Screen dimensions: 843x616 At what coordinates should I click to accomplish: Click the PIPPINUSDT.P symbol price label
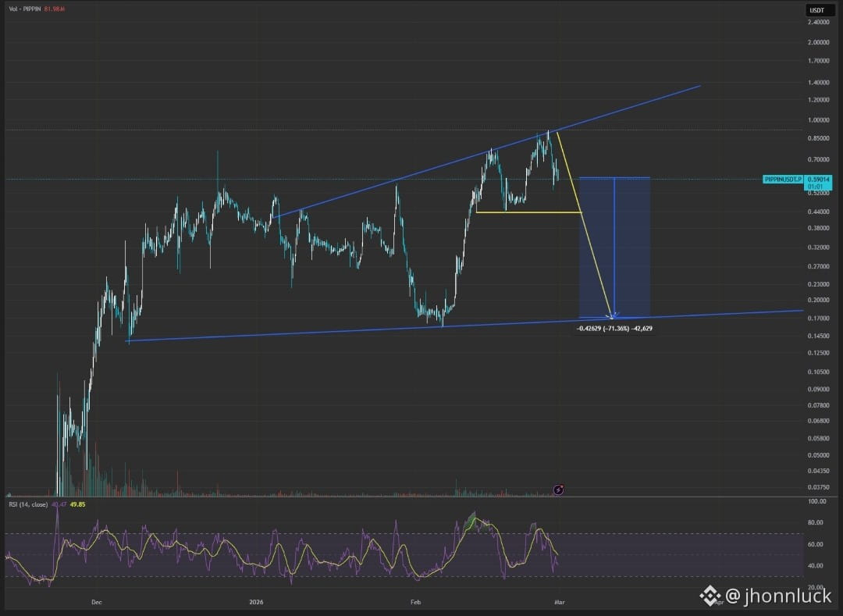click(783, 179)
